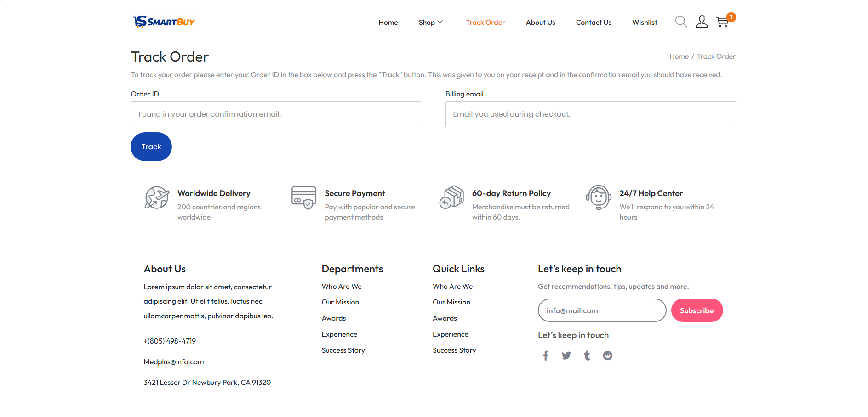Open the Wishlist page from header
The height and width of the screenshot is (417, 868).
(x=645, y=23)
